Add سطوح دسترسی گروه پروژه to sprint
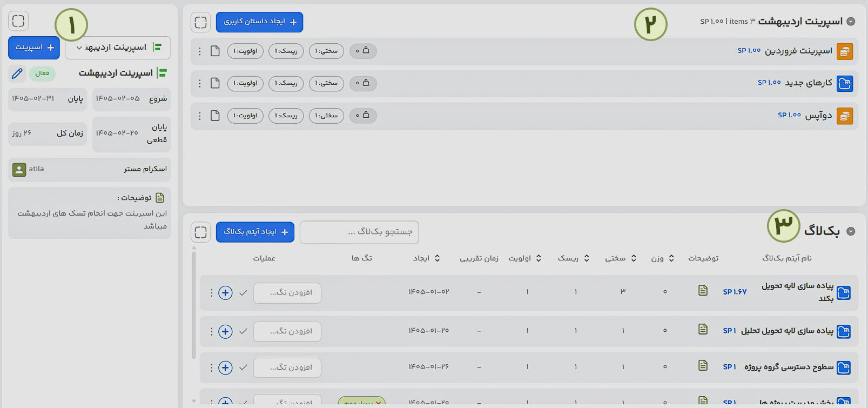The image size is (868, 408). [225, 368]
